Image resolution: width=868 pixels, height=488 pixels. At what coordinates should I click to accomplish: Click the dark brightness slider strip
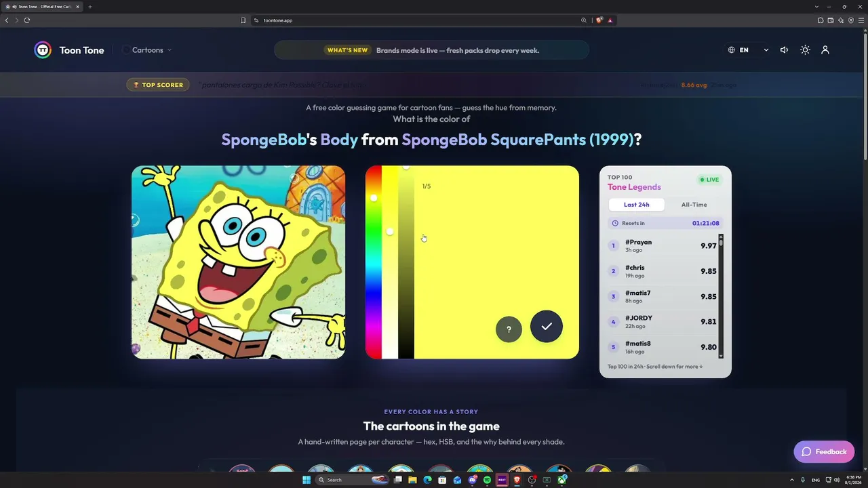406,262
